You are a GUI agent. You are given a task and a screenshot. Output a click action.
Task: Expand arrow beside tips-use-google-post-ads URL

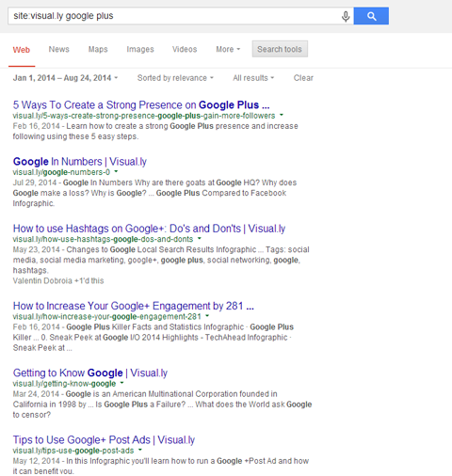(x=140, y=450)
